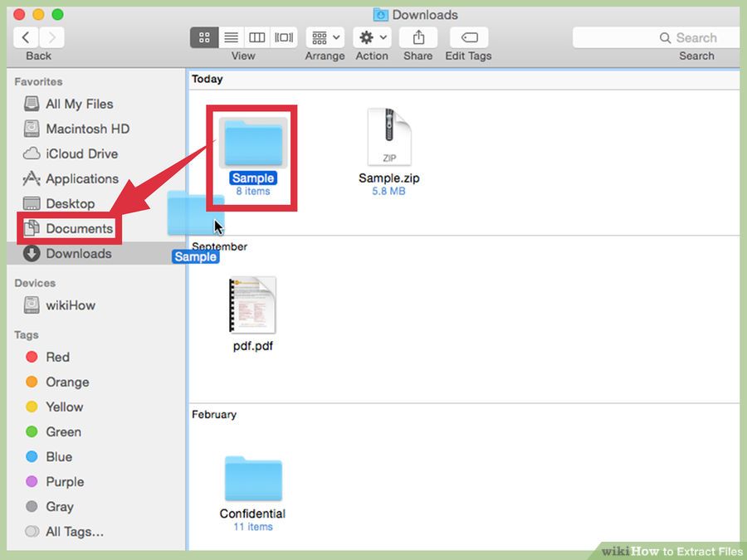Click the Today group header
This screenshot has height=560, width=747.
(207, 79)
